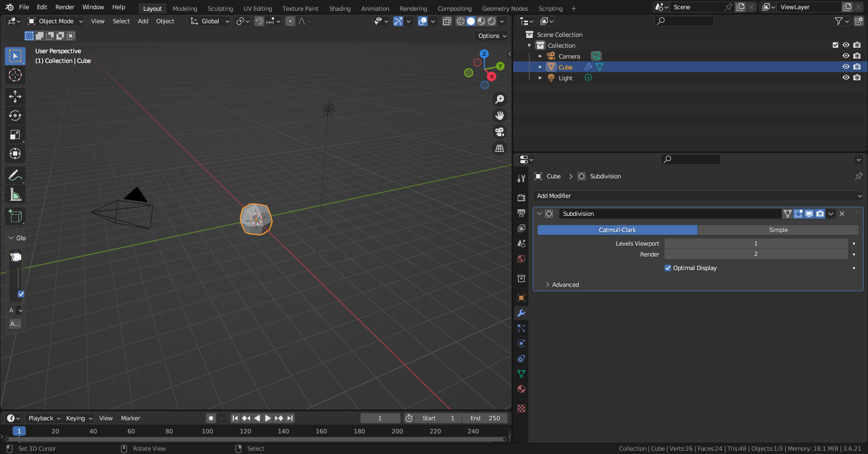The width and height of the screenshot is (868, 454).
Task: Open the Object Mode dropdown
Action: point(55,21)
